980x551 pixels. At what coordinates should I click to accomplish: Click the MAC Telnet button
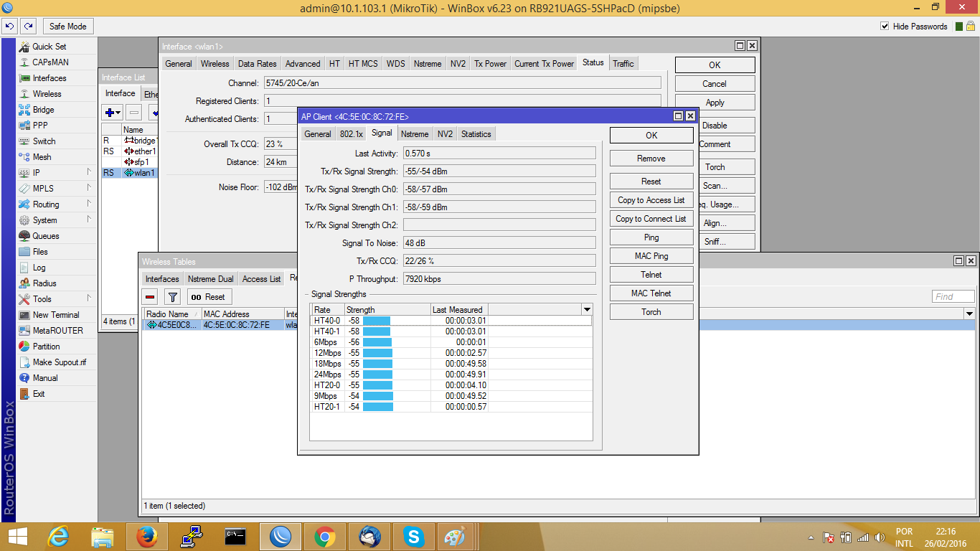point(651,293)
